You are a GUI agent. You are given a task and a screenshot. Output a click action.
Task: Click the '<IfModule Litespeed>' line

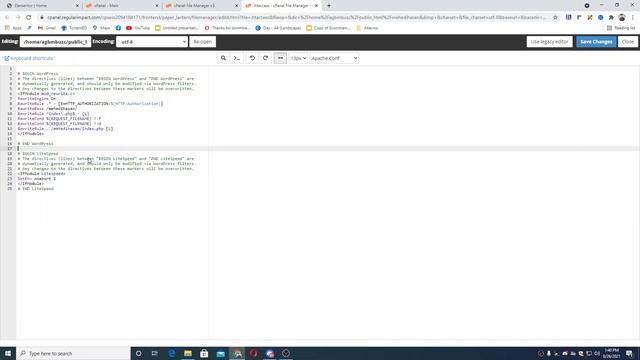pyautogui.click(x=41, y=173)
